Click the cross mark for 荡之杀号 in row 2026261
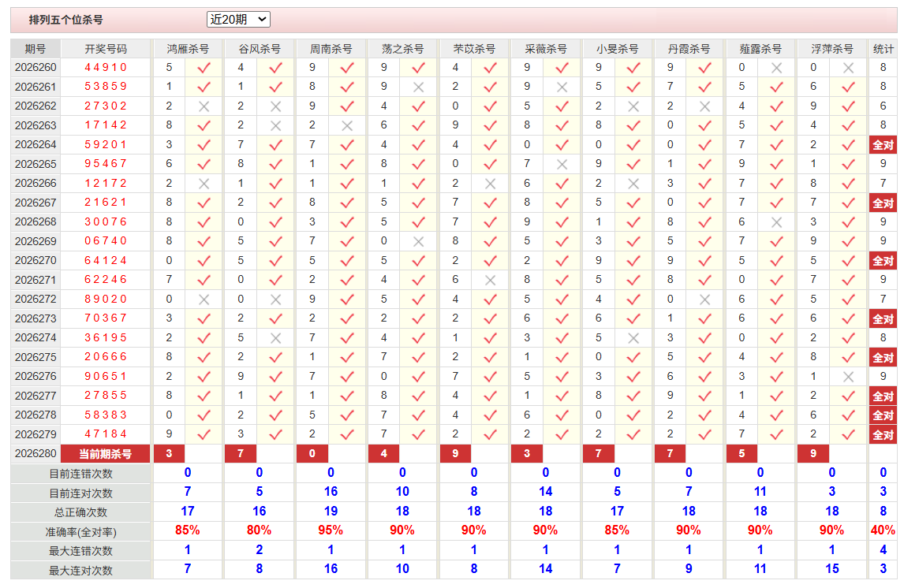 (419, 87)
